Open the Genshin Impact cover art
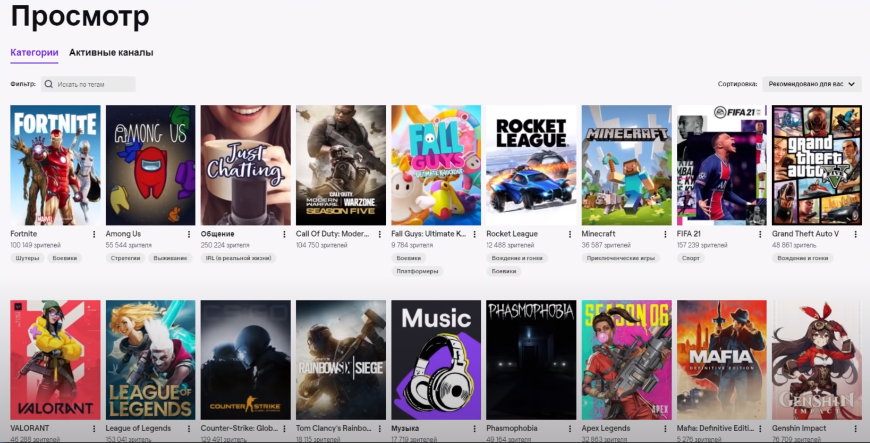This screenshot has height=443, width=870. coord(817,360)
